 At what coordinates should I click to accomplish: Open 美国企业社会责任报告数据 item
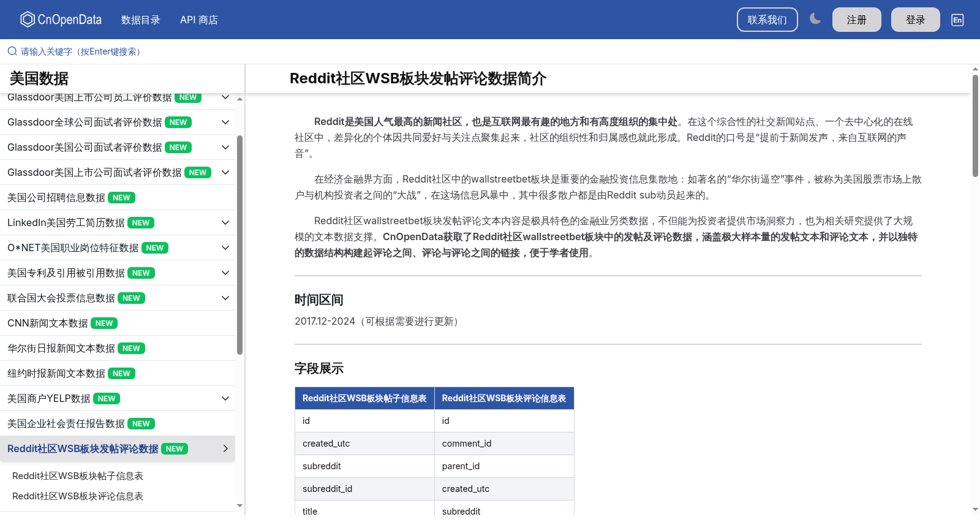118,423
